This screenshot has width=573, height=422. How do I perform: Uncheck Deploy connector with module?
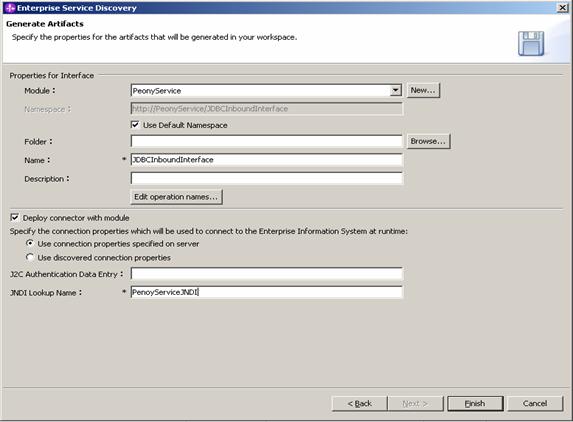pos(15,218)
